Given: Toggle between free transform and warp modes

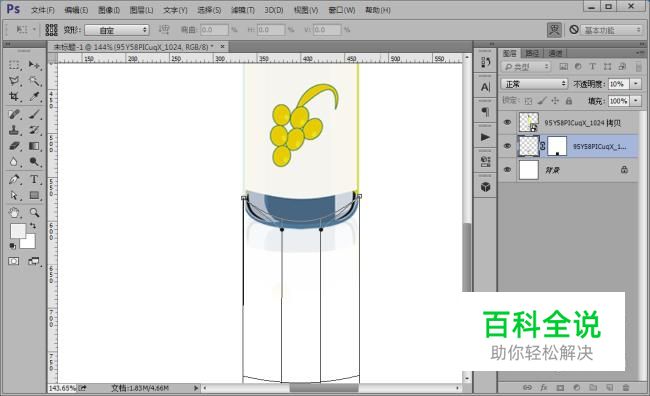Looking at the screenshot, I should point(554,30).
